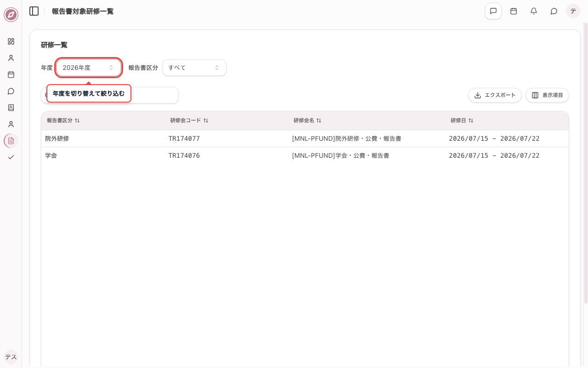
Task: Sort by 研修会コード column
Action: 189,121
